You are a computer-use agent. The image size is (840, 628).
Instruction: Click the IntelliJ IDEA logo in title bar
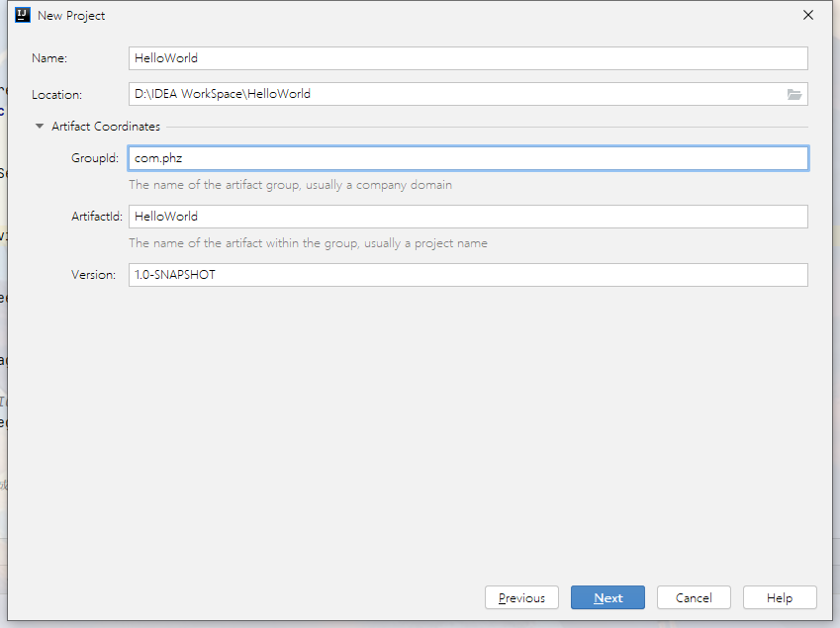point(23,15)
